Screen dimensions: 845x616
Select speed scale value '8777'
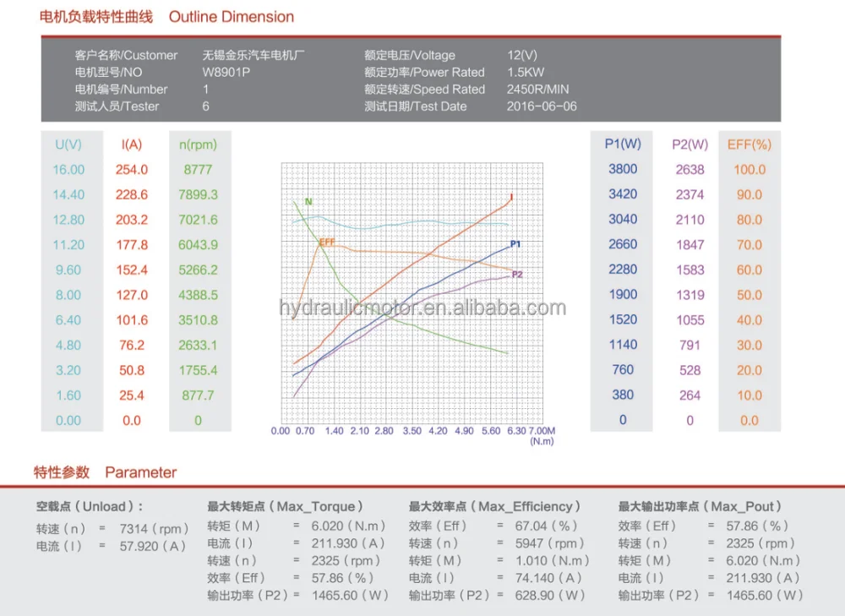(198, 170)
